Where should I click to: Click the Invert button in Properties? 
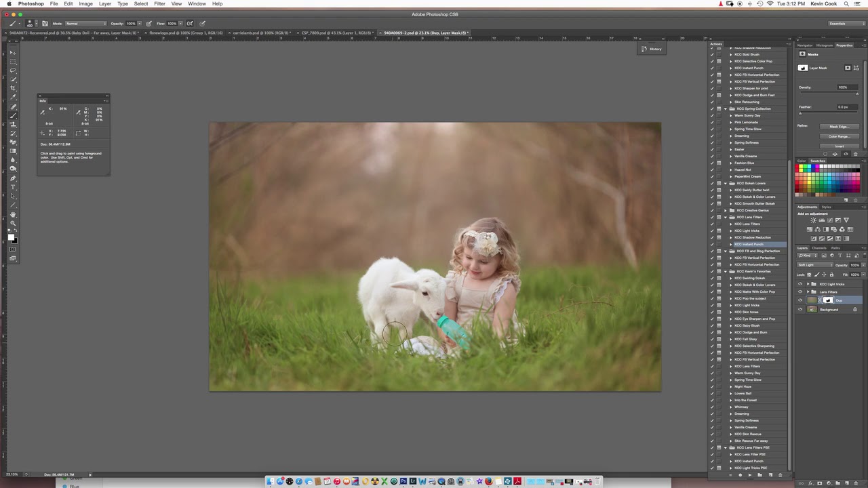[x=839, y=146]
